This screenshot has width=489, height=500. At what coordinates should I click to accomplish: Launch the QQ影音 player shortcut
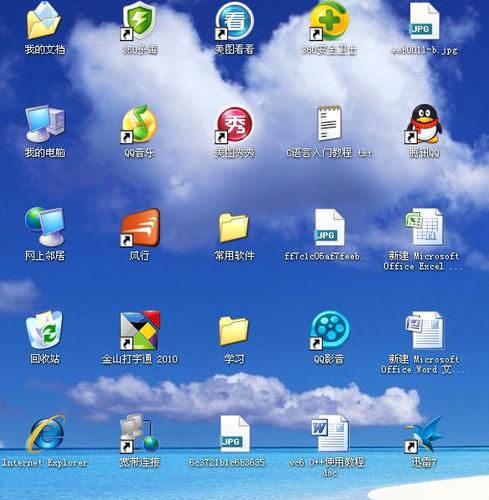click(x=329, y=330)
